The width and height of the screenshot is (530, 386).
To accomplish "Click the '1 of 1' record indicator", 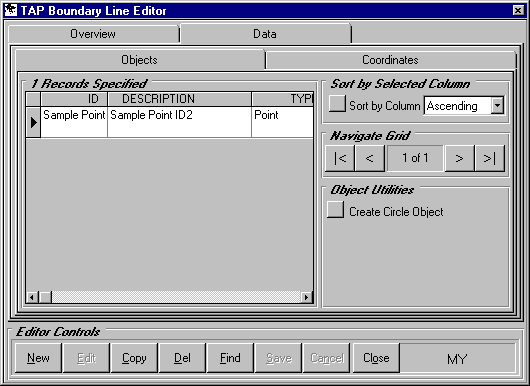I will pyautogui.click(x=415, y=158).
